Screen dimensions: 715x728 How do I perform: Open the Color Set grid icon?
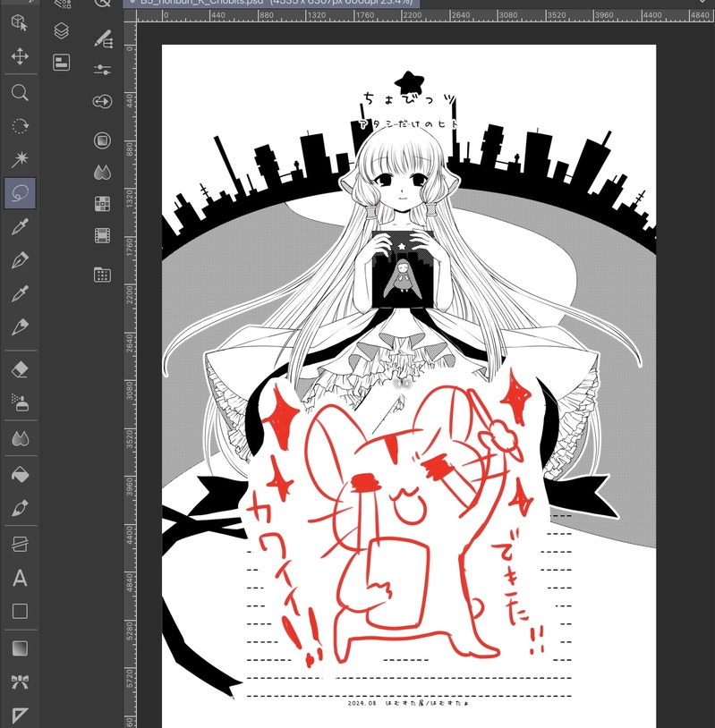(x=102, y=204)
